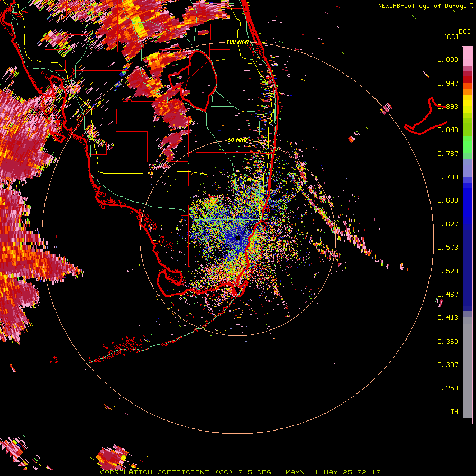
Task: Click the color scale value 0.947
Action: click(448, 83)
